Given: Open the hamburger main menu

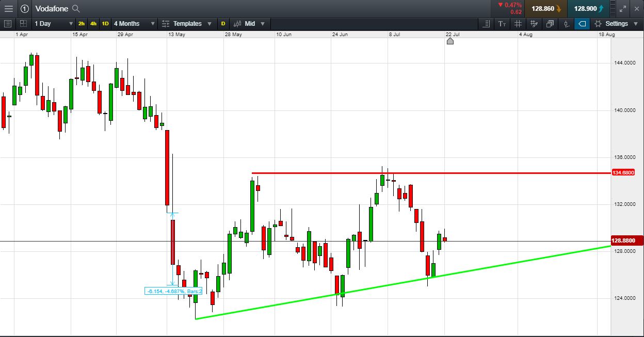Looking at the screenshot, I should [9, 8].
